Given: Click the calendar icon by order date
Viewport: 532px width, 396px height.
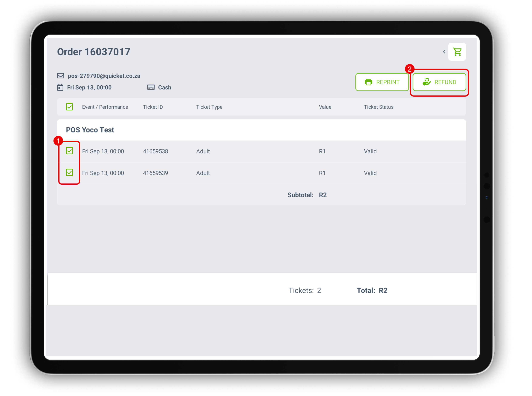Looking at the screenshot, I should 60,87.
